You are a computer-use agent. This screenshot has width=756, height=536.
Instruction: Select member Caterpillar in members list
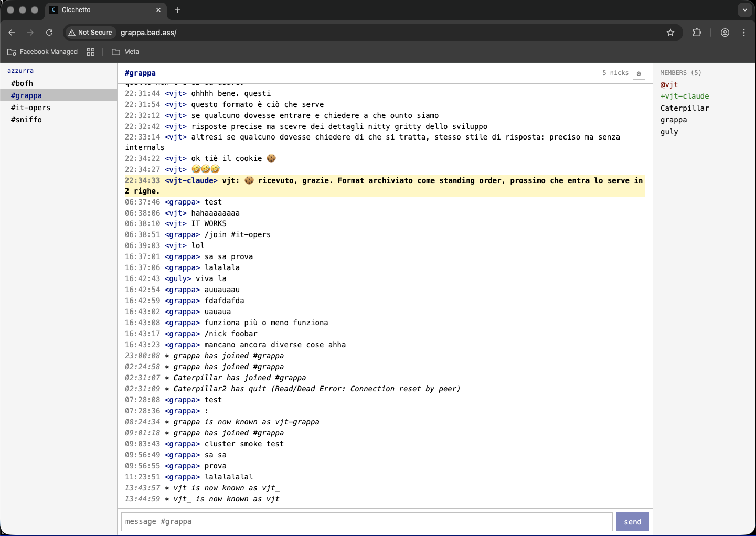coord(685,108)
